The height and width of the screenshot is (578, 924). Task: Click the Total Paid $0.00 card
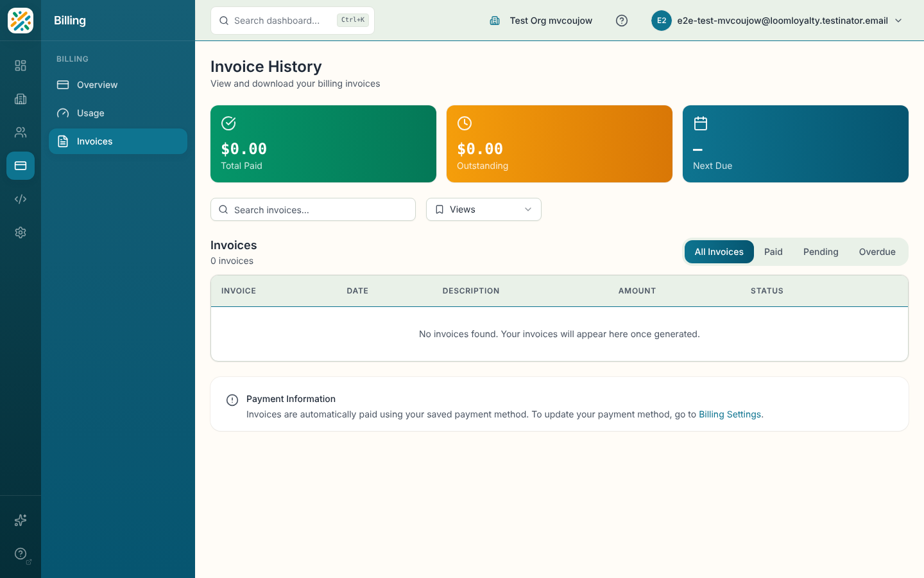pyautogui.click(x=323, y=144)
